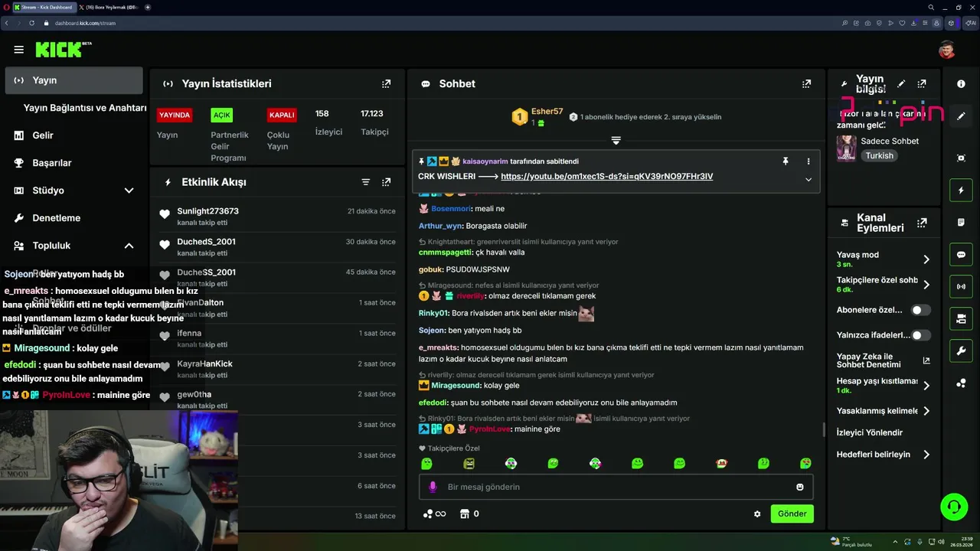This screenshot has height=551, width=980.
Task: Click the Turkish language tag
Action: (x=879, y=155)
